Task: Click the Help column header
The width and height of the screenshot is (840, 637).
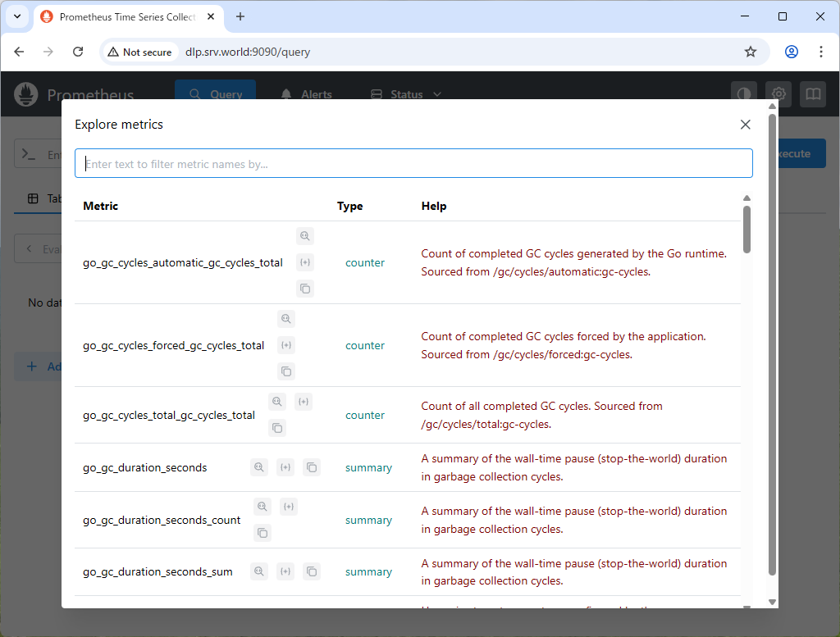Action: pos(434,206)
